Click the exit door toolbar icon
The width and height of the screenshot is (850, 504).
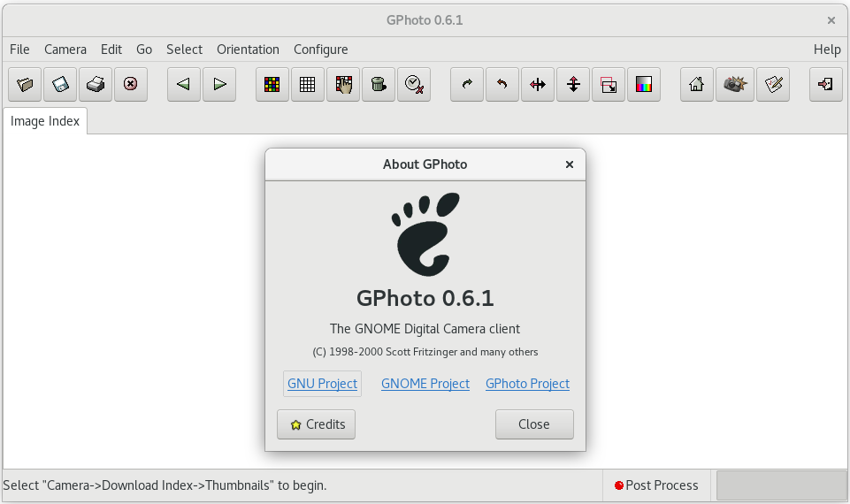(825, 85)
